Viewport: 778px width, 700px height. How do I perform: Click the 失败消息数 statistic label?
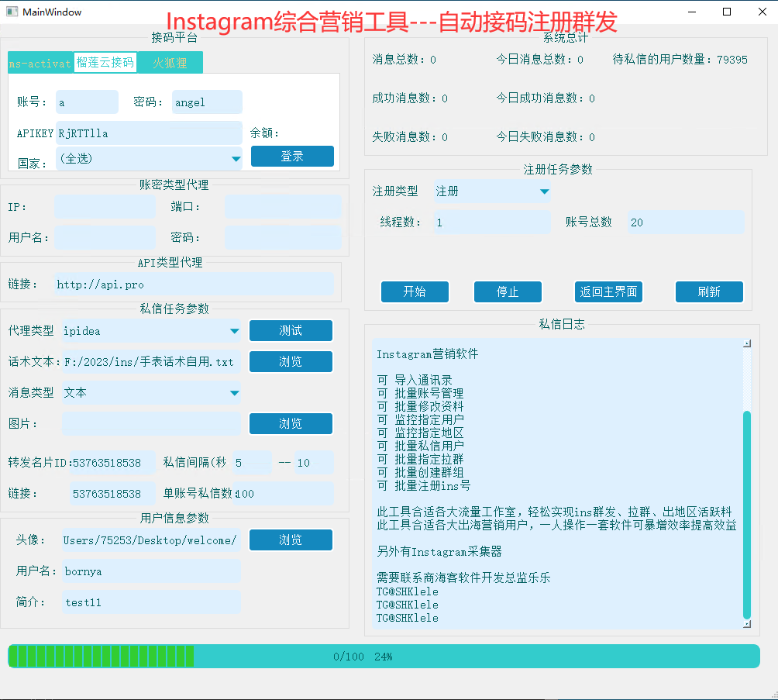410,137
